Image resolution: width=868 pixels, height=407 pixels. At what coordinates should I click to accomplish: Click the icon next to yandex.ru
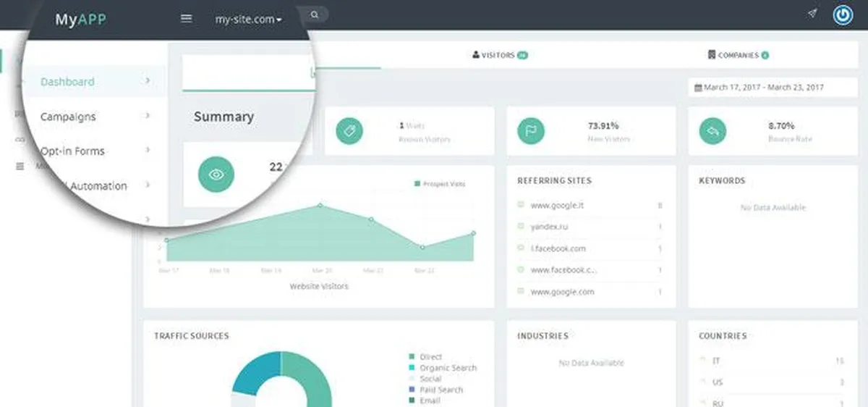coord(520,227)
